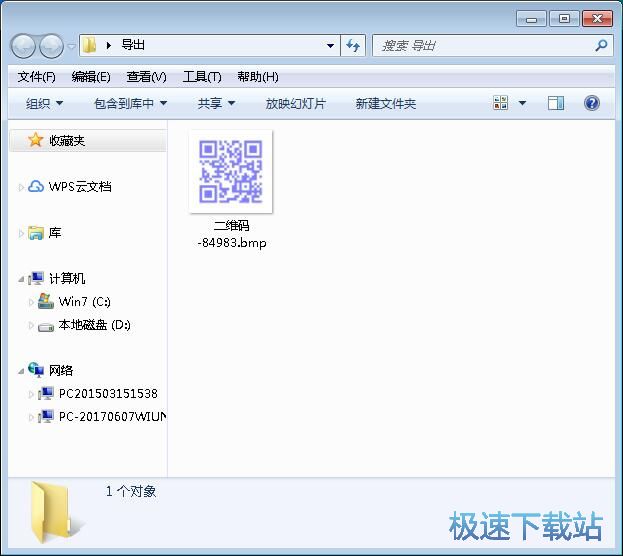623x556 pixels.
Task: Minimize the 导出 window
Action: click(531, 19)
